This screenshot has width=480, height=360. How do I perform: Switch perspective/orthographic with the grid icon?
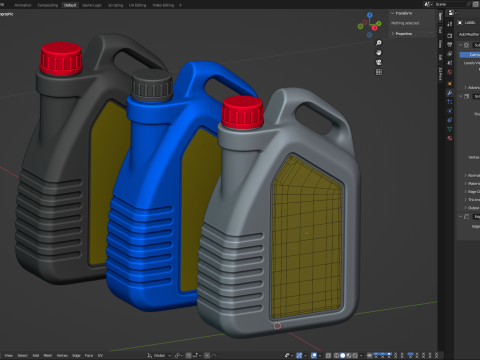(x=379, y=72)
